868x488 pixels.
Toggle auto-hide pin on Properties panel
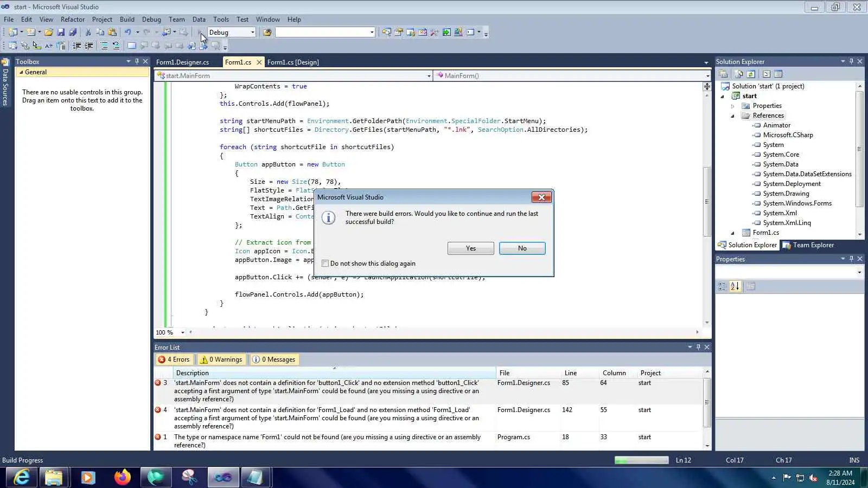pos(851,259)
